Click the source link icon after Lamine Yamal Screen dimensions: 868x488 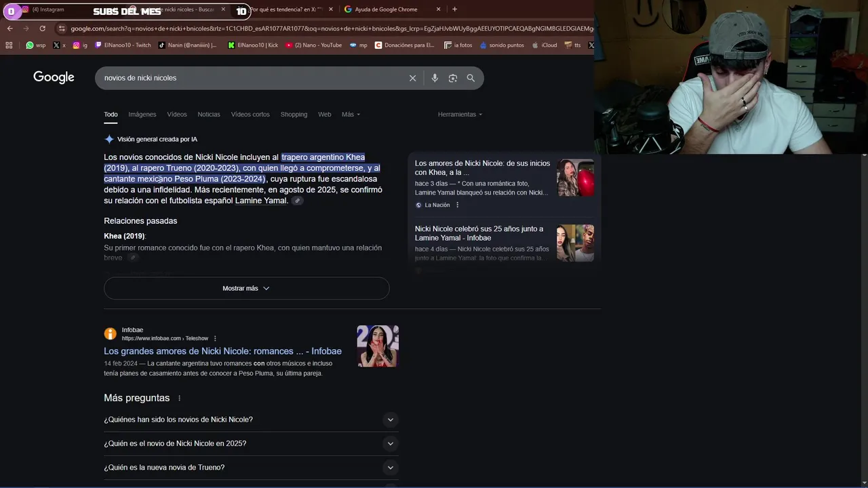click(297, 201)
